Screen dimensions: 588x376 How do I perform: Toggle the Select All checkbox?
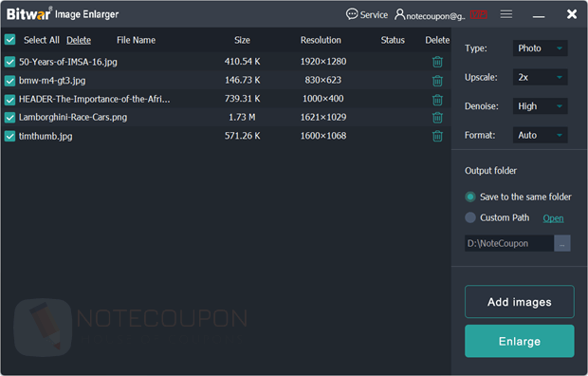coord(9,40)
